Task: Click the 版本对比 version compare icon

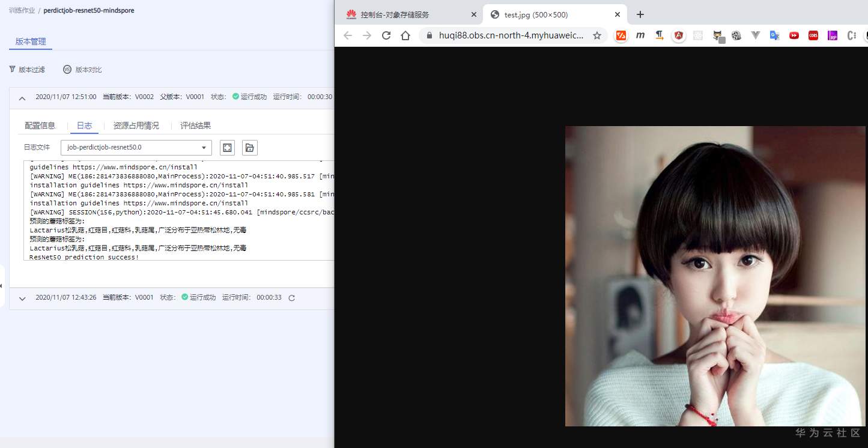Action: [x=82, y=69]
